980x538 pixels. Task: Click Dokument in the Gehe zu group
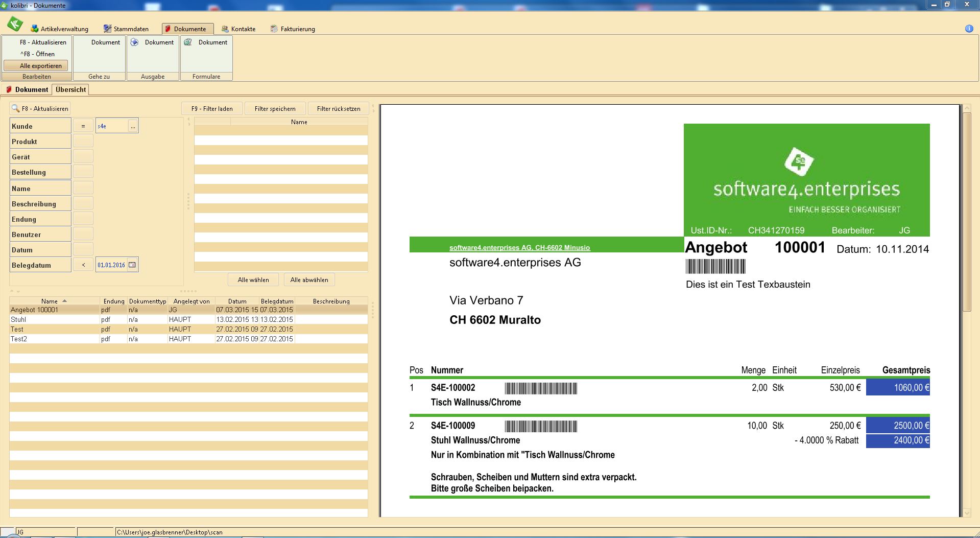point(105,42)
